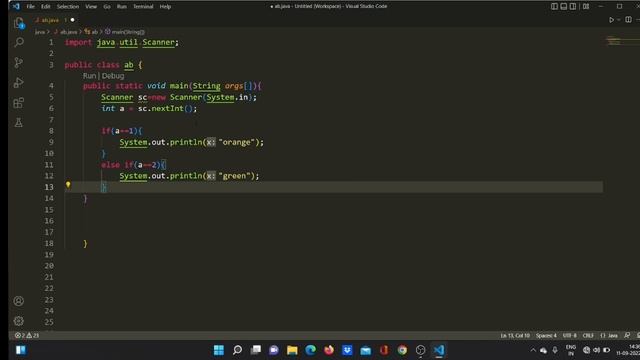Viewport: 640px width, 360px height.
Task: Open the Mail app from taskbar
Action: [x=366, y=350]
